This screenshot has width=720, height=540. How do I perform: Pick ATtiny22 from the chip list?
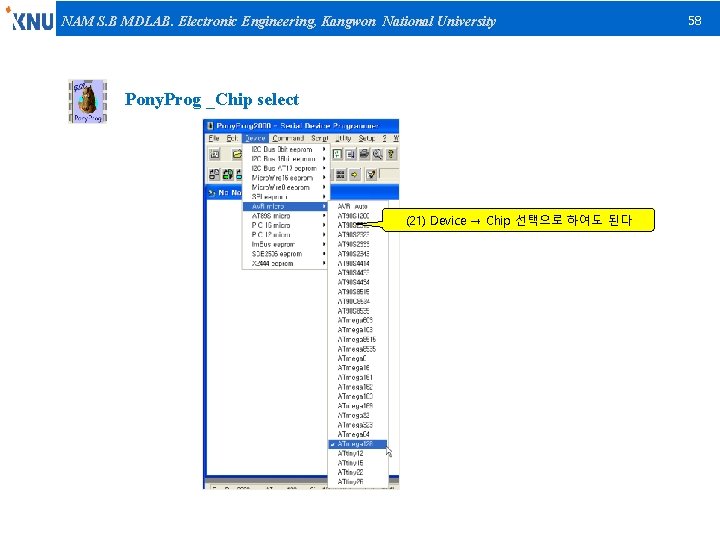pos(358,472)
